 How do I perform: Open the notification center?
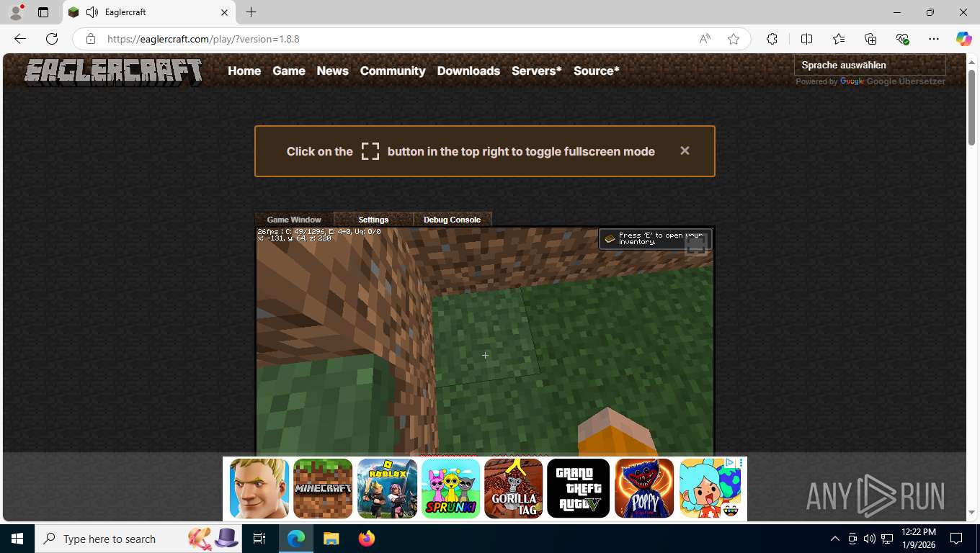[x=956, y=539]
